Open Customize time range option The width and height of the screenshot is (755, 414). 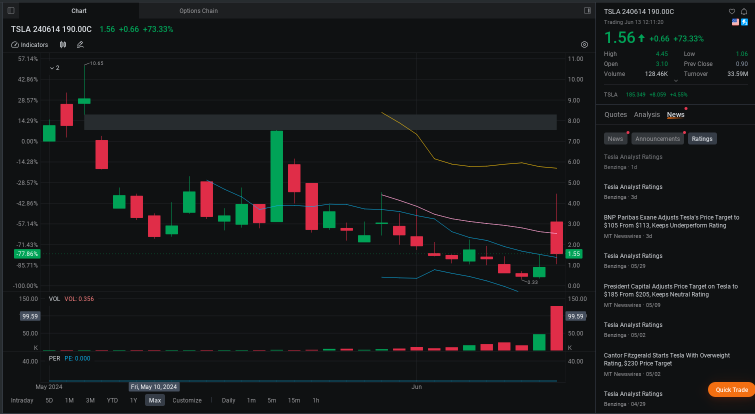tap(187, 401)
